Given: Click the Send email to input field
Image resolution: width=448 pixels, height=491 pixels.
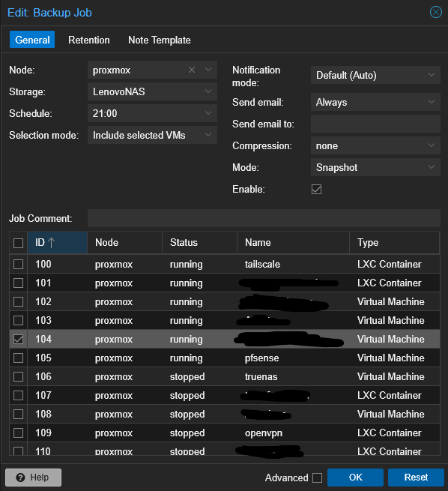Looking at the screenshot, I should click(x=375, y=124).
